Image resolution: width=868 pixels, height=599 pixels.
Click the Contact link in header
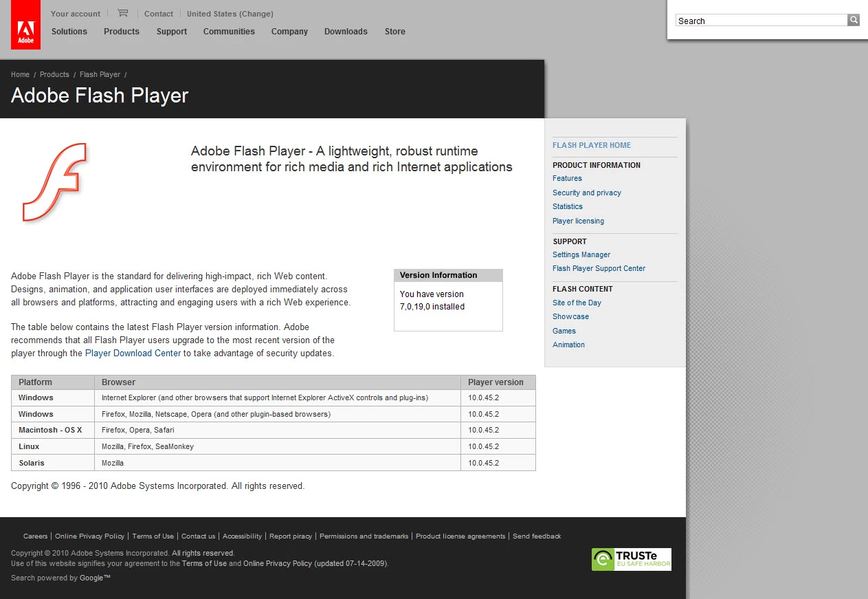click(159, 14)
